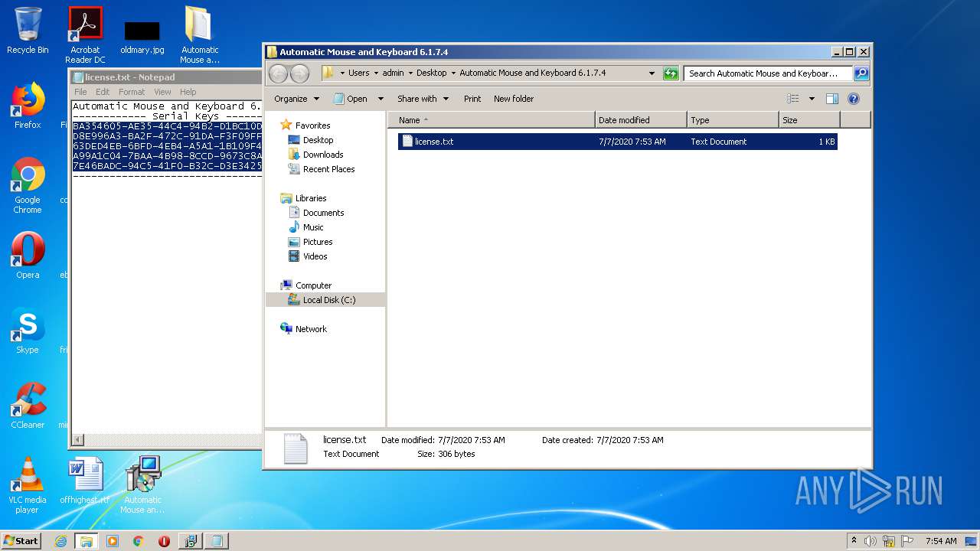Expand the arrow after admin in the path

click(410, 73)
